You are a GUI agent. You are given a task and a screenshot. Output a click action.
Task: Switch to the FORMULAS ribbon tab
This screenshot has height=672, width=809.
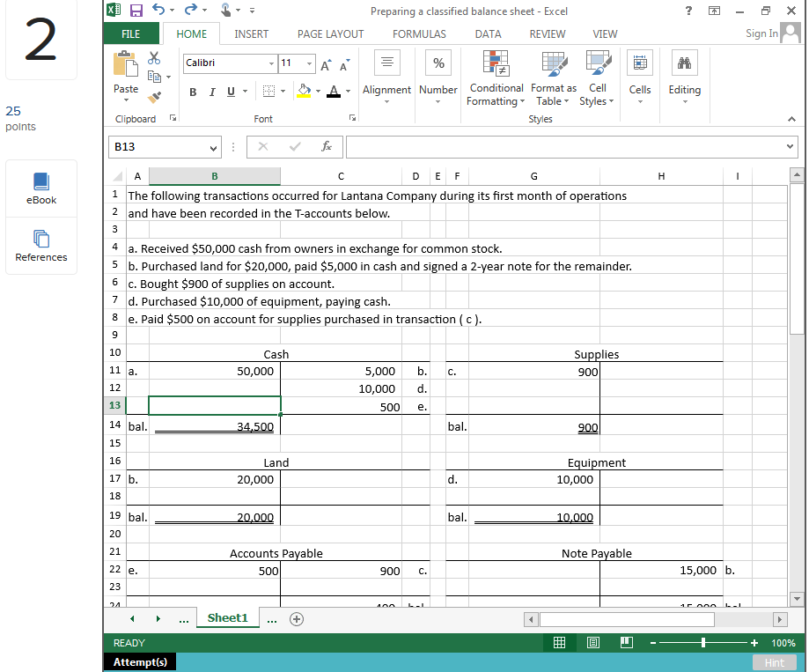[419, 34]
